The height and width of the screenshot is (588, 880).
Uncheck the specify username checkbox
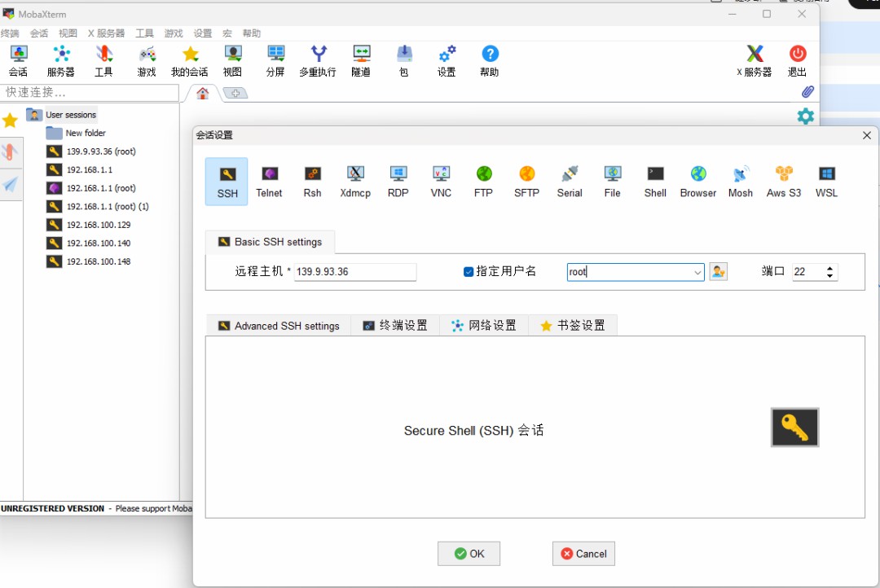467,271
